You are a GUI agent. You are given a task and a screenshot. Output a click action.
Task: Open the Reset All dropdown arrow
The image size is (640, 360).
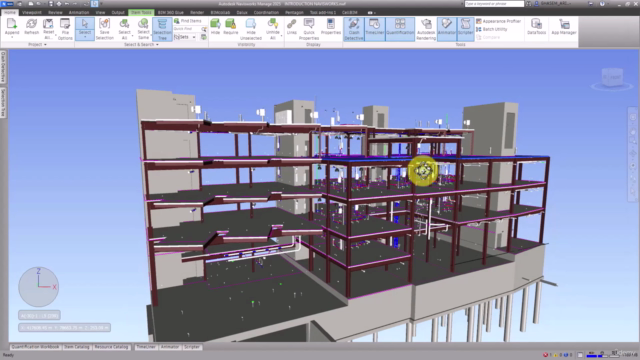click(55, 37)
